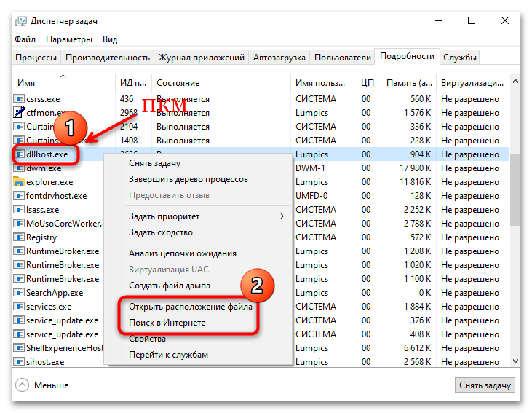The width and height of the screenshot is (532, 413).
Task: Collapse view with the Меньше arrow icon
Action: pyautogui.click(x=22, y=385)
